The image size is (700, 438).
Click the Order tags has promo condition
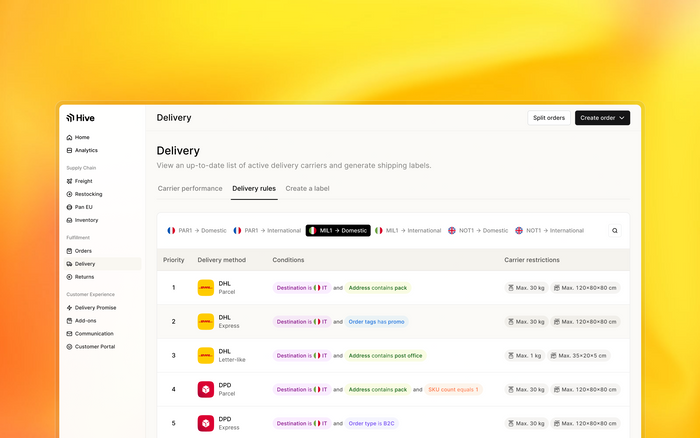(378, 322)
